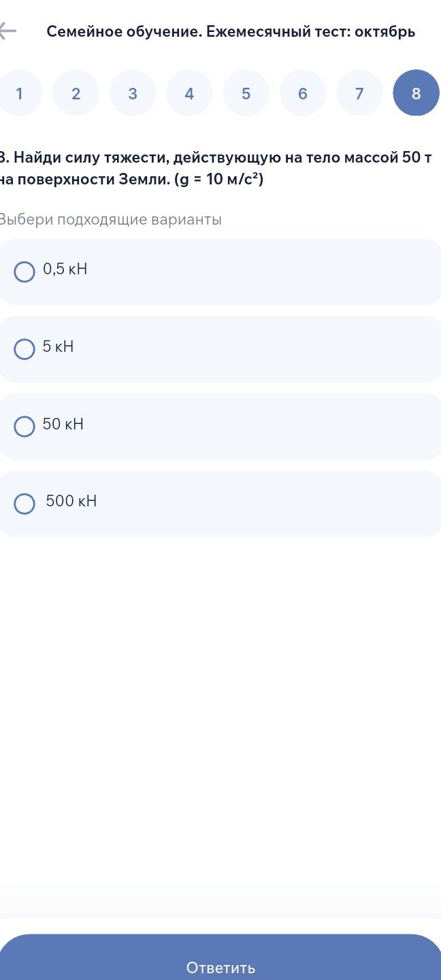The image size is (441, 980).
Task: Select question number 6 bubble
Action: pyautogui.click(x=303, y=93)
